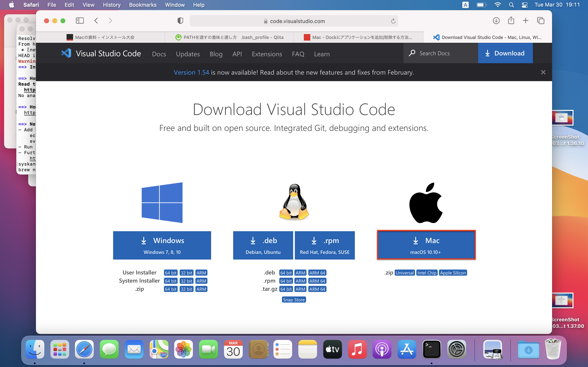Show tab overview in Safari
This screenshot has height=367, width=588.
[x=541, y=21]
